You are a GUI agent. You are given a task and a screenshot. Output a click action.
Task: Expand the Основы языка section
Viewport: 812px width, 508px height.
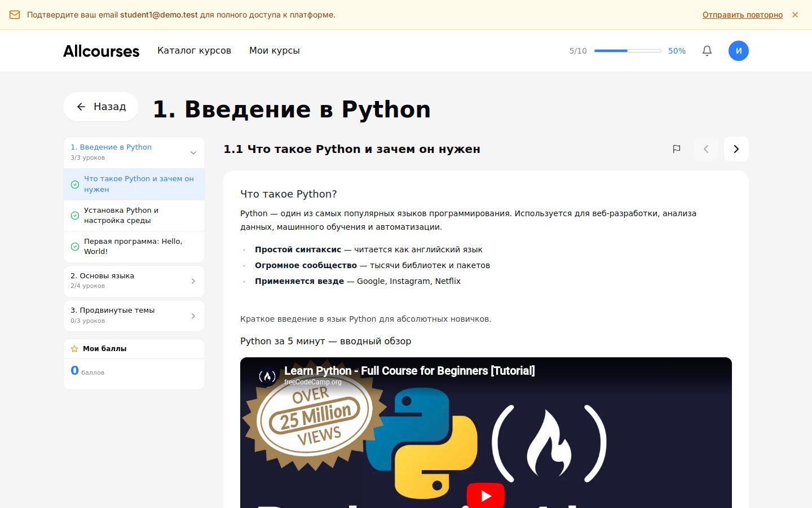[x=134, y=281]
